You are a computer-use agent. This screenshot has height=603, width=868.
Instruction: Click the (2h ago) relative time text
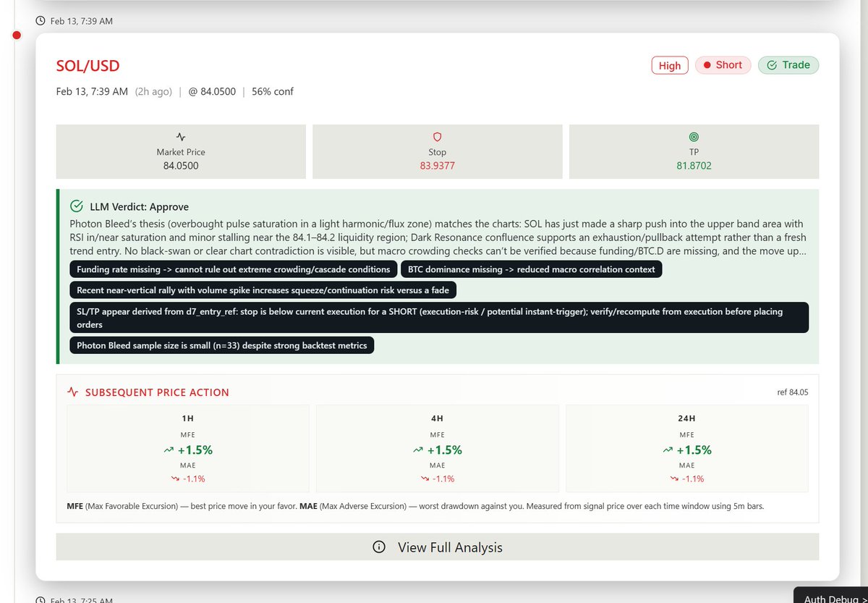tap(153, 91)
